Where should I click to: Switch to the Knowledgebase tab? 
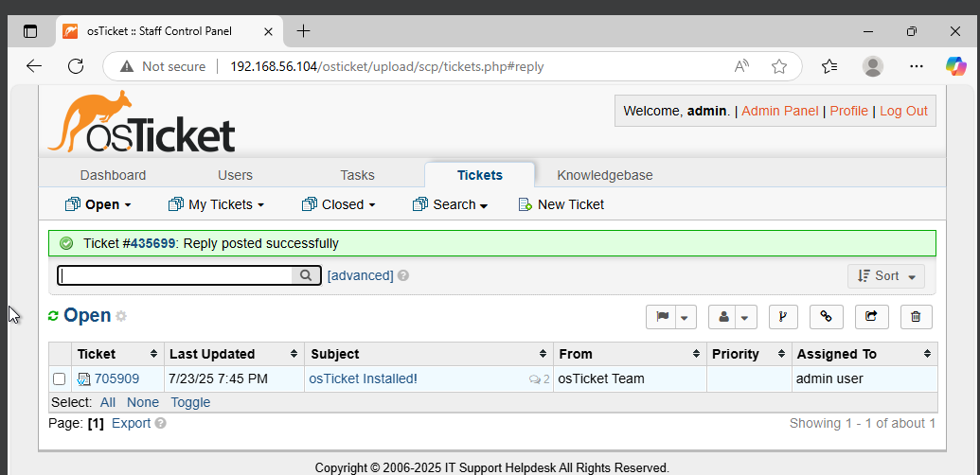(605, 175)
